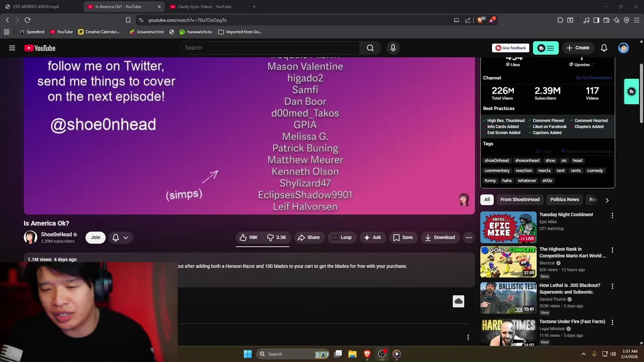Click the TubeBuddy side panel tab
Image resolution: width=644 pixels, height=362 pixels.
tap(631, 92)
